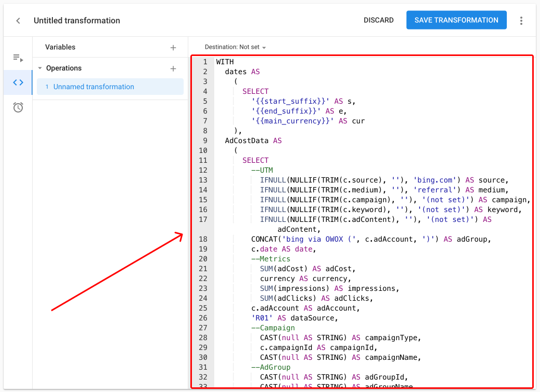
Task: Click the Untitled transformation title
Action: 77,21
